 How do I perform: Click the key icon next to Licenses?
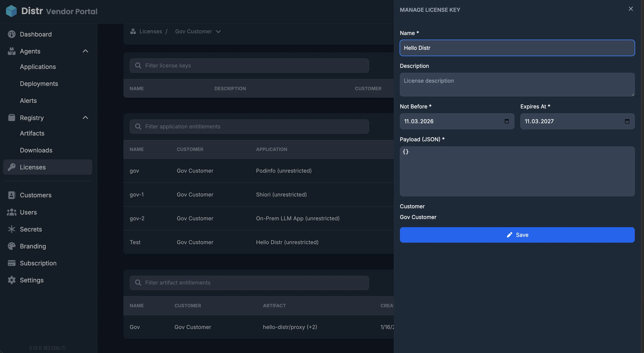12,167
